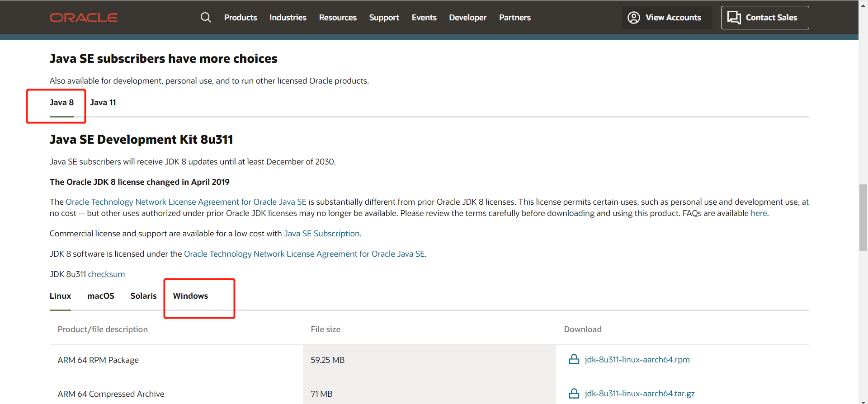Click the ARM 64 RPM Package description
This screenshot has width=868, height=404.
[98, 360]
